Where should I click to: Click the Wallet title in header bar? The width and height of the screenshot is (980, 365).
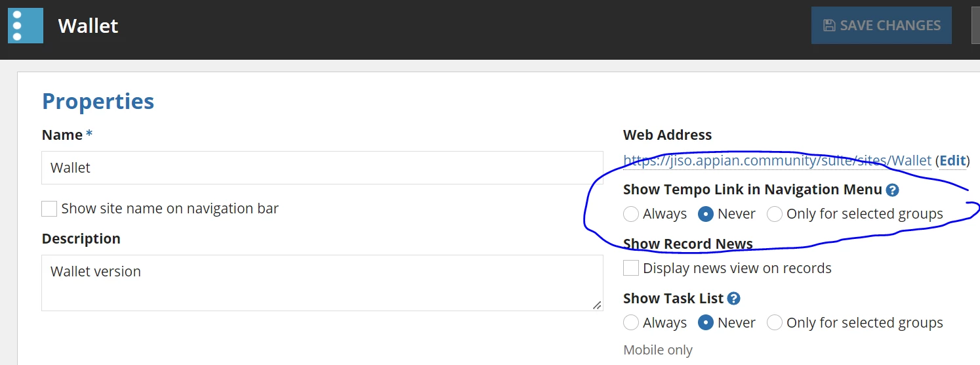[88, 26]
